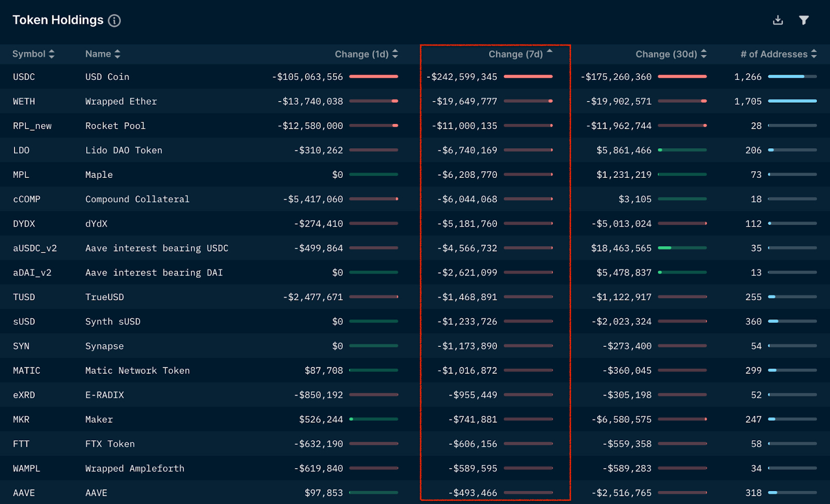
Task: Open the table filter icon
Action: pyautogui.click(x=804, y=20)
